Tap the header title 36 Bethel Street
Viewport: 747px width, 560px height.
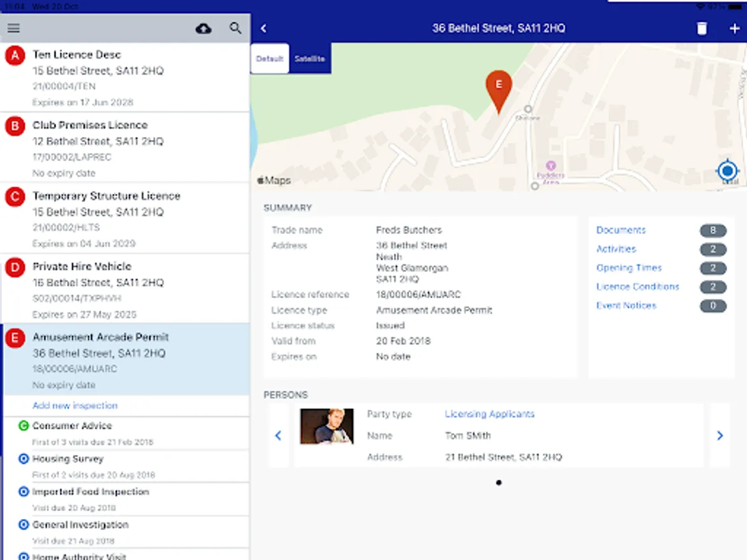coord(499,29)
